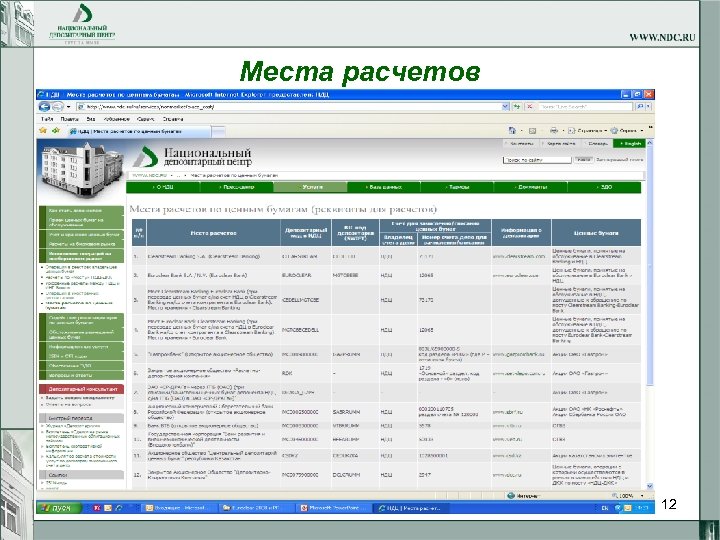Expand the address bar history dropdown
The image size is (720, 540).
pos(506,107)
